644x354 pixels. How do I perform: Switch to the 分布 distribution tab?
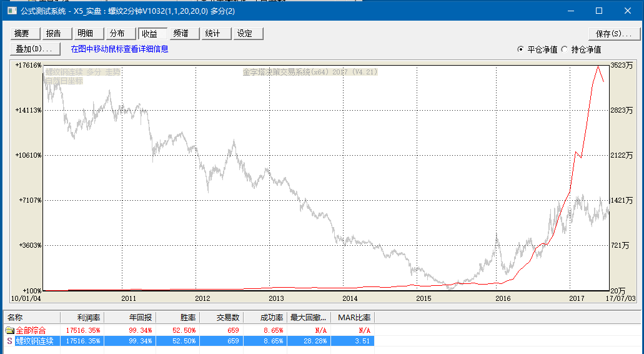click(121, 33)
